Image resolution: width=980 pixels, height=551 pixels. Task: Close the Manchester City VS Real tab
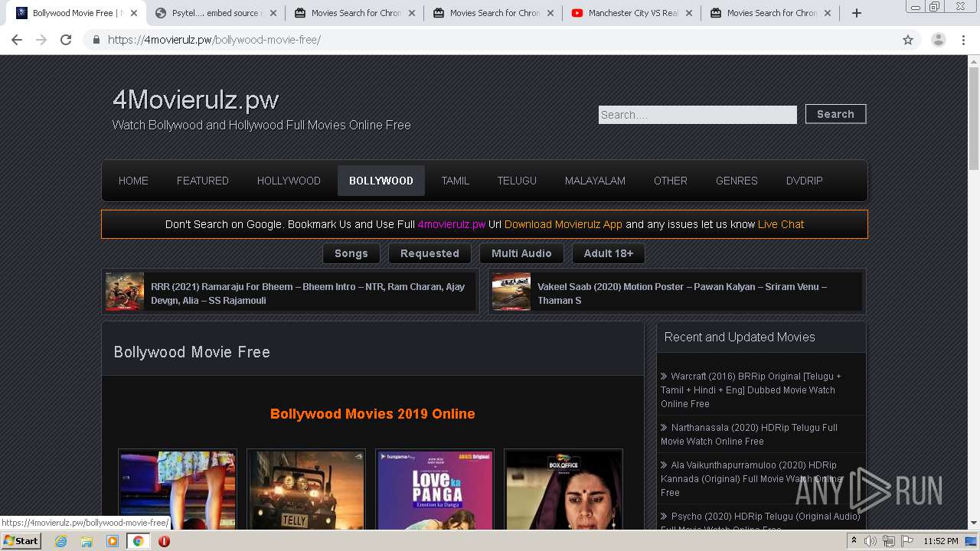pos(688,13)
